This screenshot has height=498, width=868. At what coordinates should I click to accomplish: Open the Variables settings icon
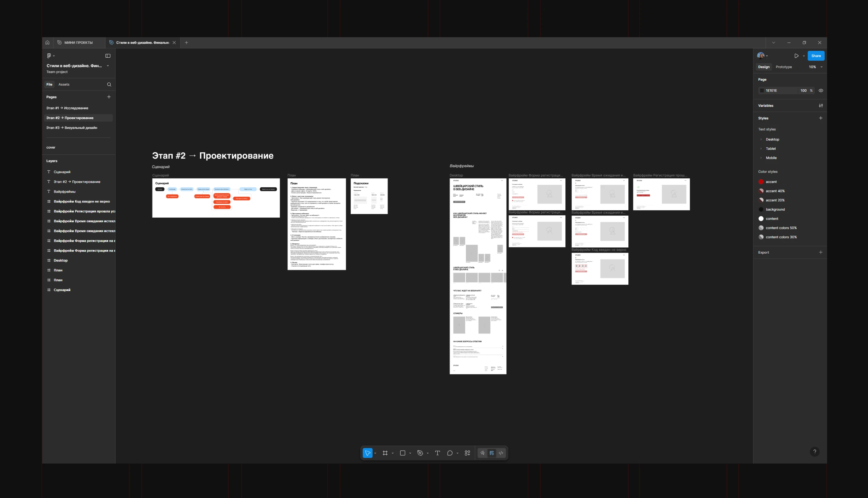click(x=821, y=106)
